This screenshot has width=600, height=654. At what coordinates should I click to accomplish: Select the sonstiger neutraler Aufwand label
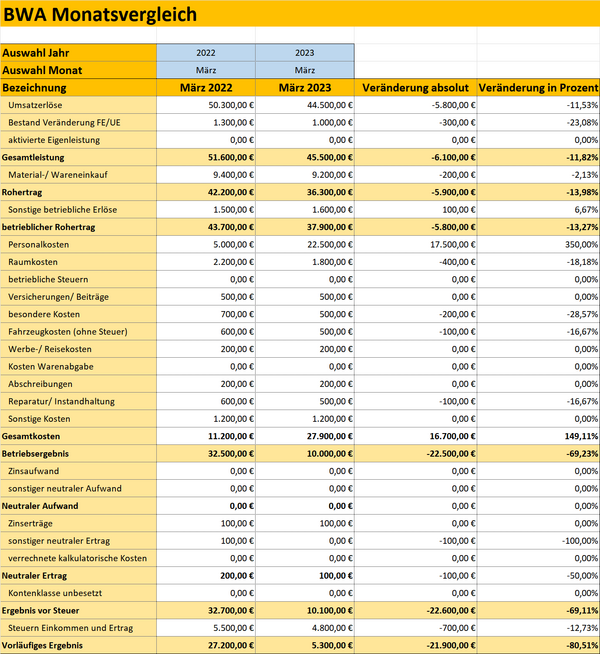tap(65, 489)
